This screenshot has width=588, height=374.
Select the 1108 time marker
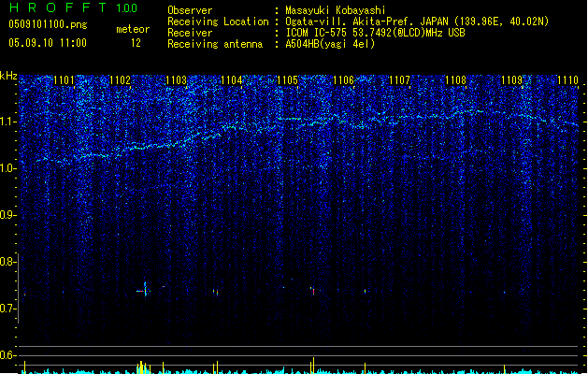(455, 80)
